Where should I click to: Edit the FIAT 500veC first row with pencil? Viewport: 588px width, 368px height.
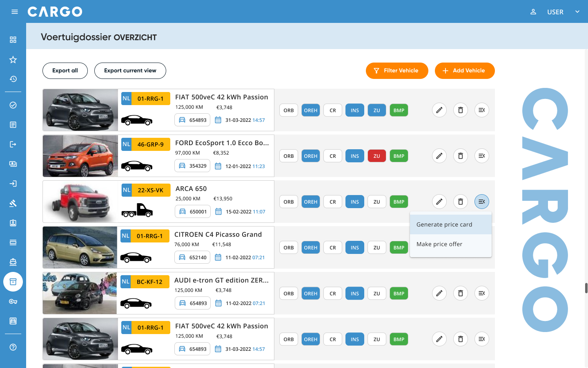pyautogui.click(x=439, y=110)
